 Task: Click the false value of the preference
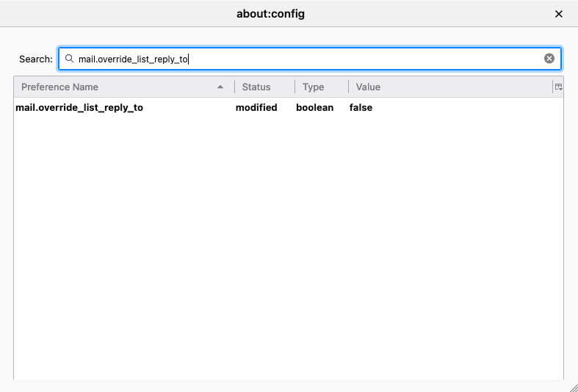click(x=361, y=108)
